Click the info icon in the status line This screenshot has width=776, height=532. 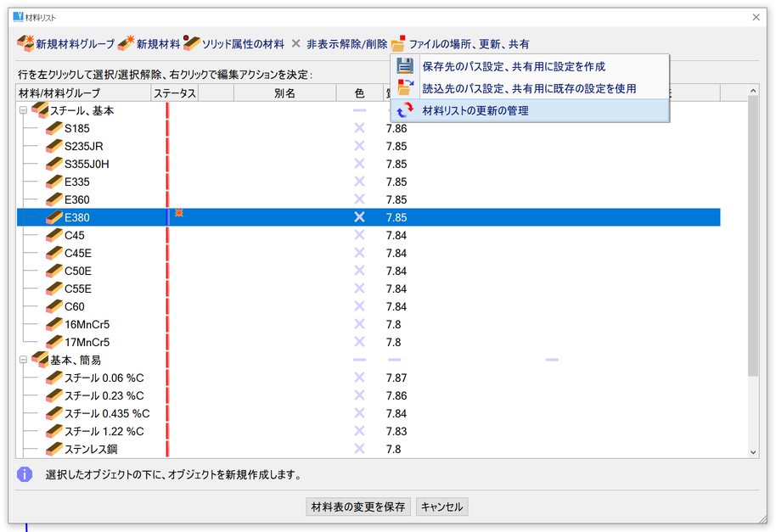click(x=25, y=474)
